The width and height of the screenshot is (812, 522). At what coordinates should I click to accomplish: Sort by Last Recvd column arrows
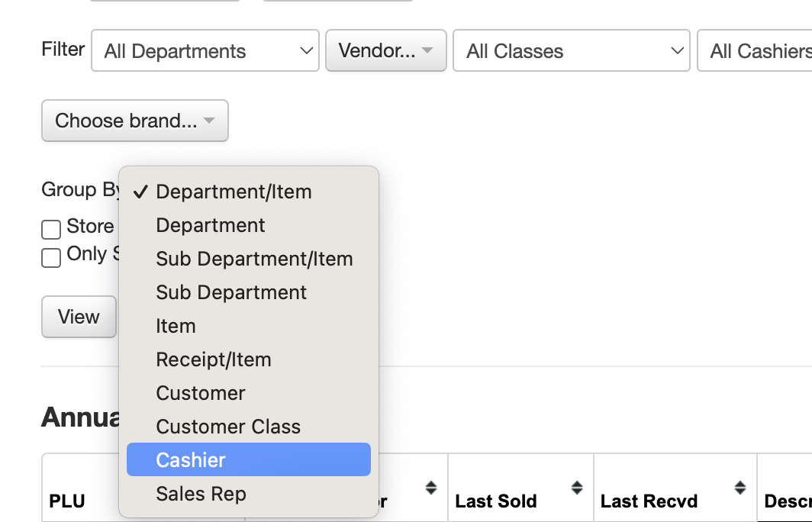(739, 488)
